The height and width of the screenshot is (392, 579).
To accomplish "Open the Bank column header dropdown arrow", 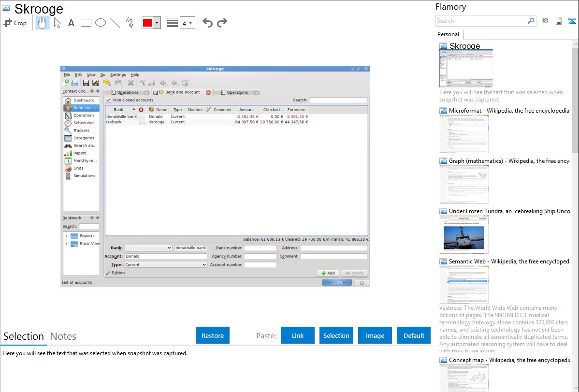I will tap(134, 110).
